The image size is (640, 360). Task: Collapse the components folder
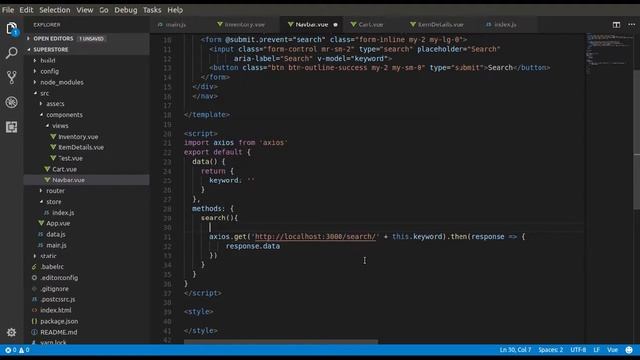point(64,115)
